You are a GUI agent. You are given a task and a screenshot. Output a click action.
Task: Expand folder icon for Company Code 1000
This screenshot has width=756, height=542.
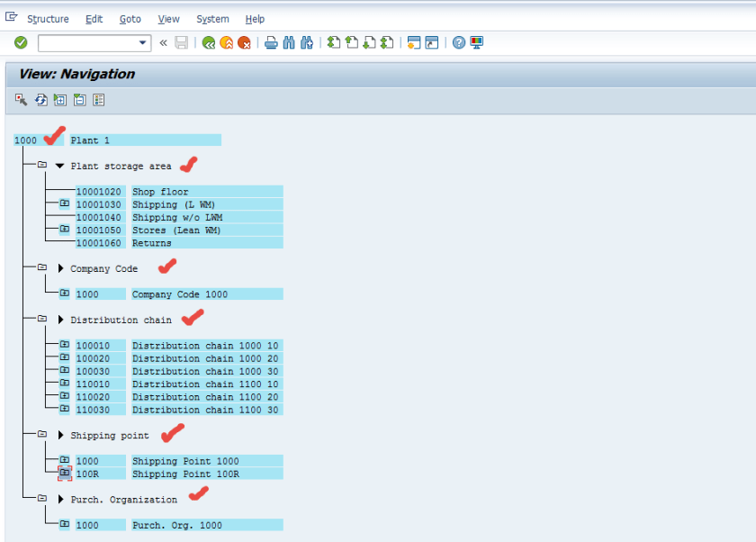point(65,293)
